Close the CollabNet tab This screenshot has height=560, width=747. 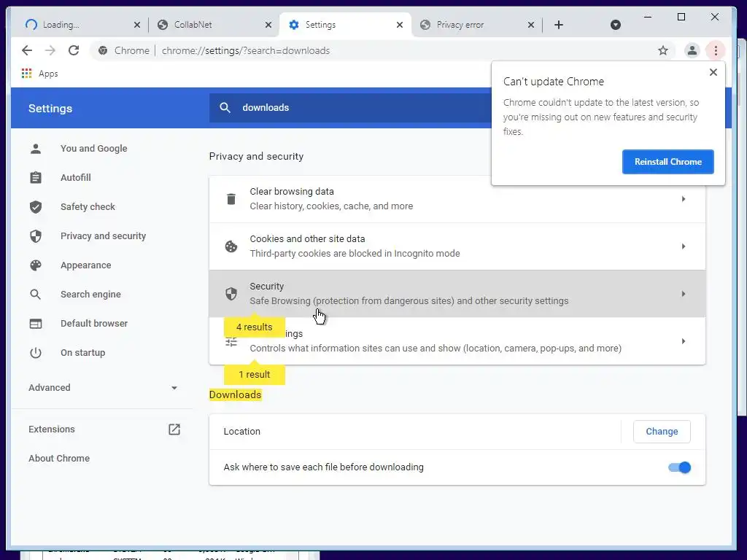268,25
